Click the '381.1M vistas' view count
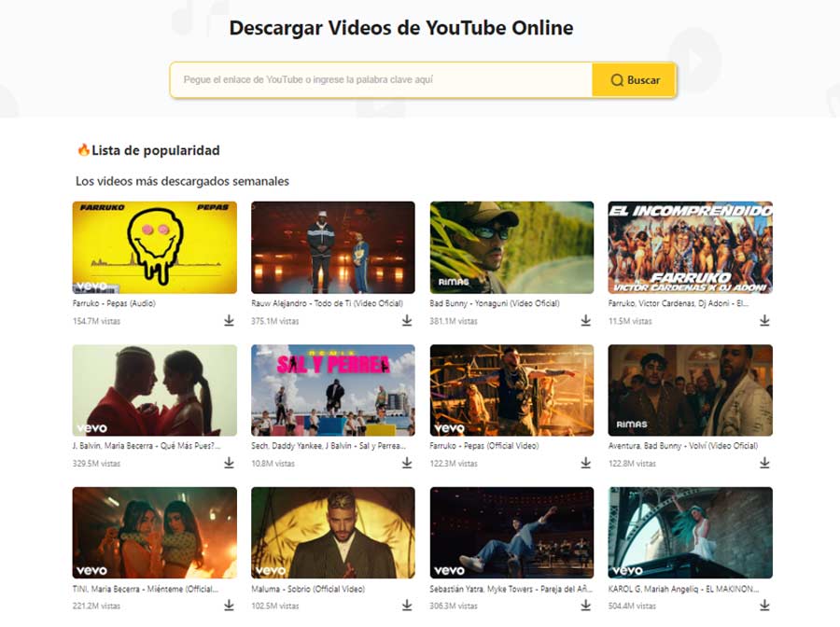 (454, 321)
